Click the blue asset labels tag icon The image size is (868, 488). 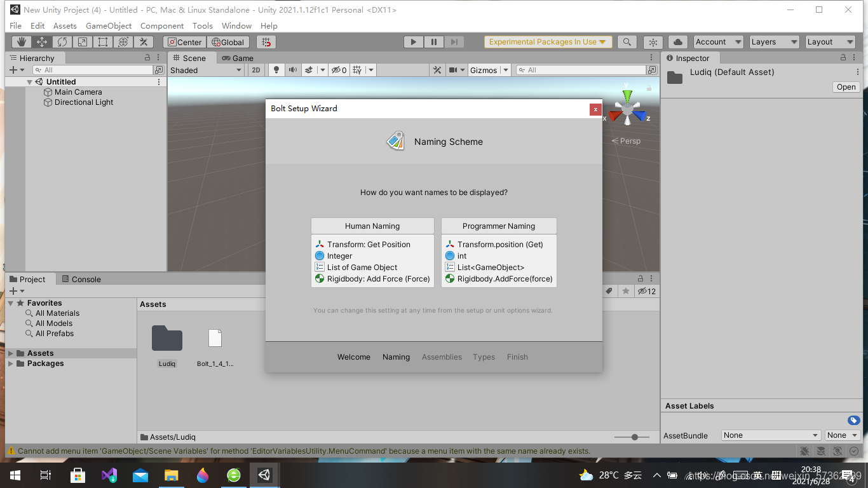coord(853,421)
